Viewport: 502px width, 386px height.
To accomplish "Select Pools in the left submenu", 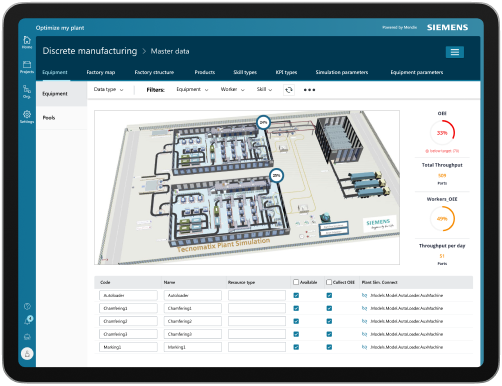I will (62, 118).
